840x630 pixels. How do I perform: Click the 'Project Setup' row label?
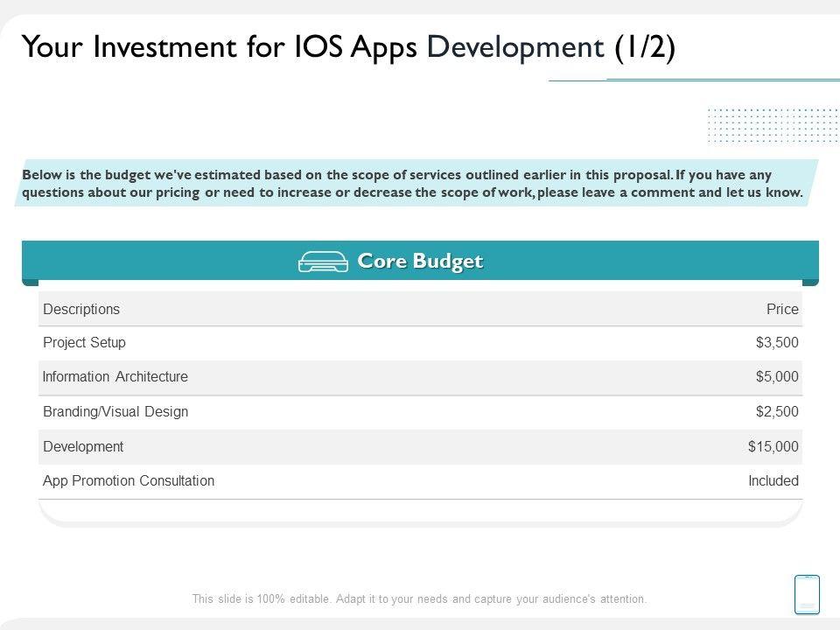pos(84,342)
